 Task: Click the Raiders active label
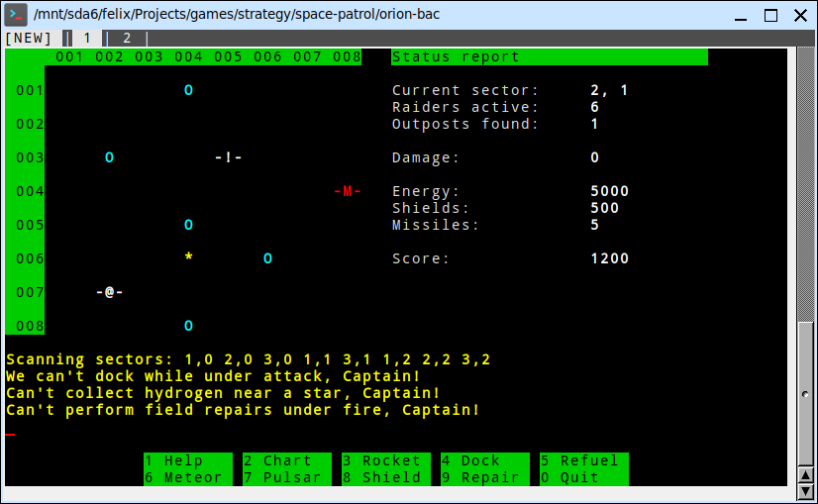coord(464,108)
